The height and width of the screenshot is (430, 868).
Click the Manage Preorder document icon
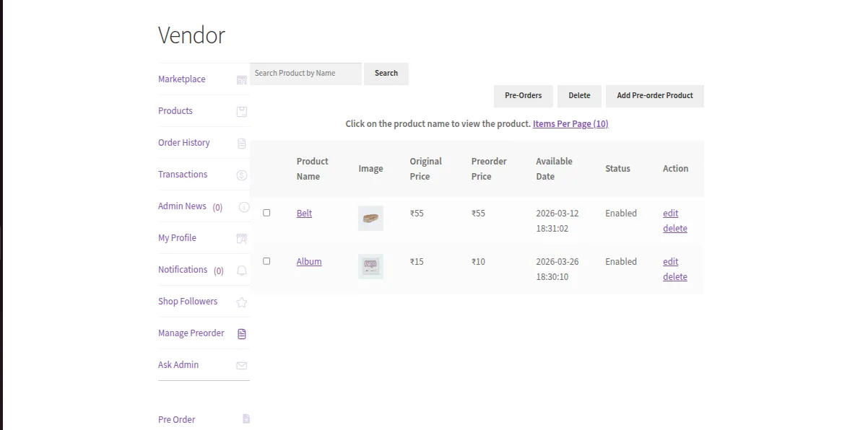click(x=242, y=334)
